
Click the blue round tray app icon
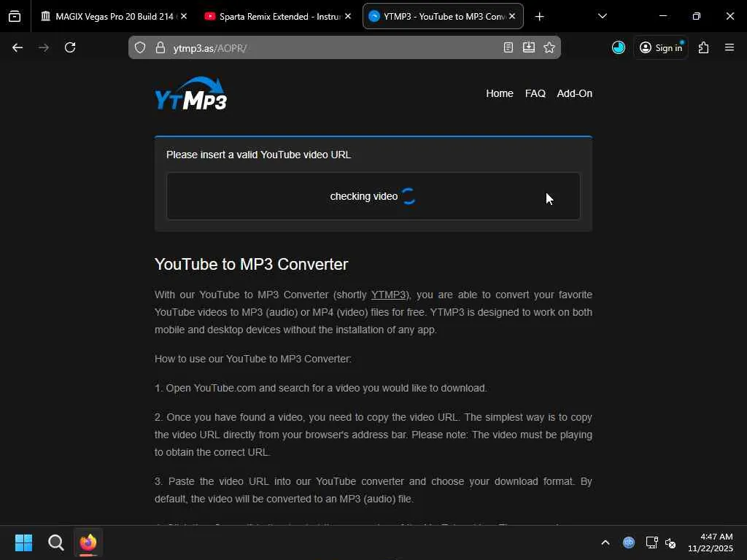point(629,542)
